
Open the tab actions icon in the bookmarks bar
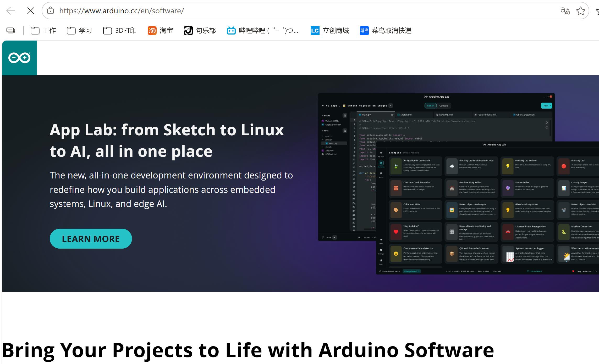click(11, 31)
